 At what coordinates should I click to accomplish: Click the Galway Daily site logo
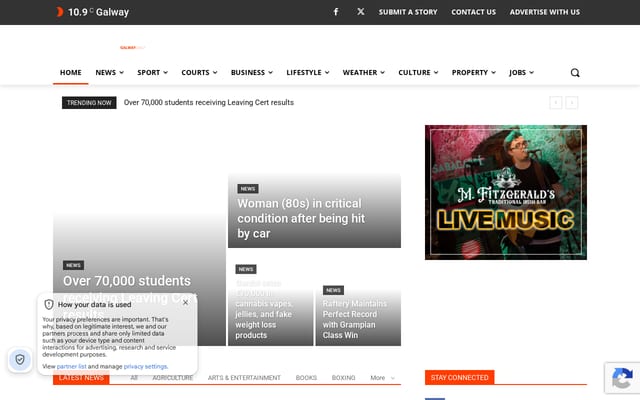[x=132, y=47]
